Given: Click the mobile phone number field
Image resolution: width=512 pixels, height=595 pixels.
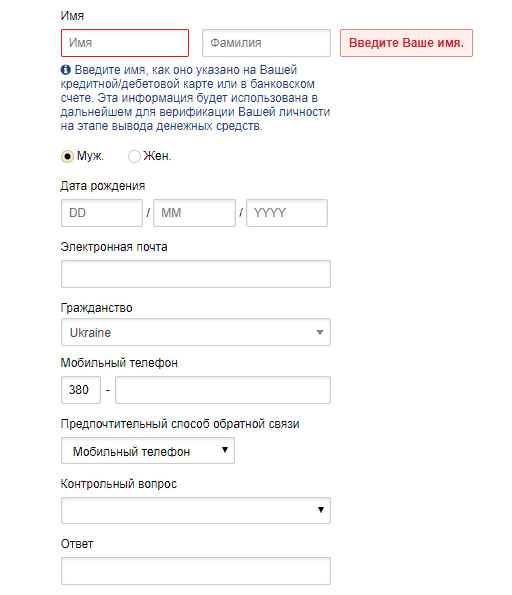Looking at the screenshot, I should coord(223,390).
